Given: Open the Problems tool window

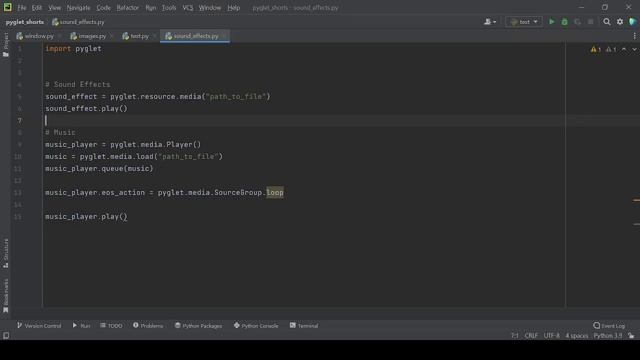Looking at the screenshot, I should click(x=148, y=326).
